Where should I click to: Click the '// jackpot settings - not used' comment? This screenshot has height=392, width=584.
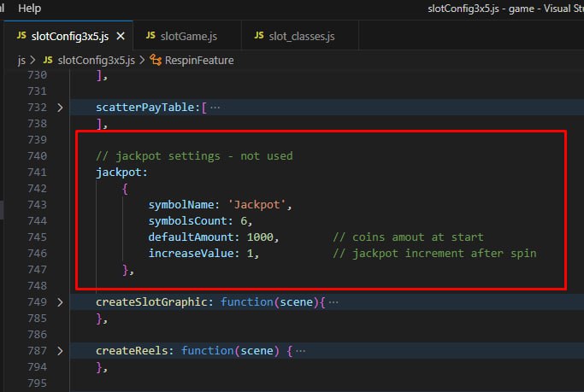(194, 155)
